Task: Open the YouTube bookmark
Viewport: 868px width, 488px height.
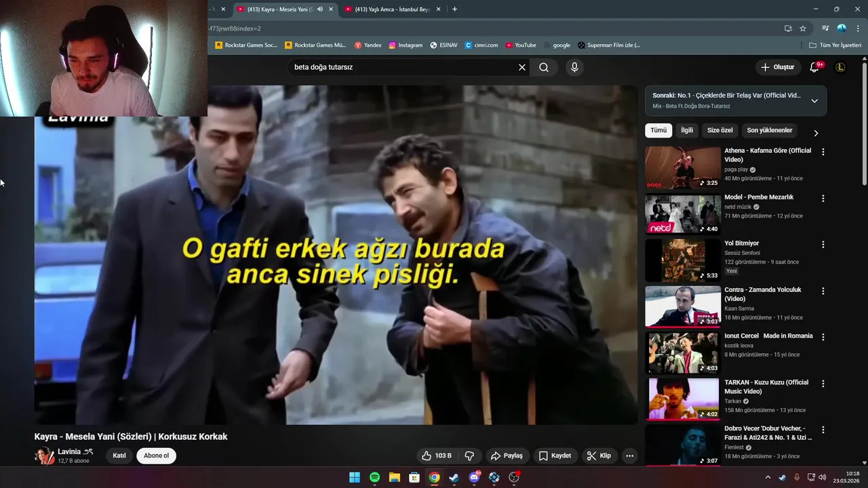Action: [521, 45]
